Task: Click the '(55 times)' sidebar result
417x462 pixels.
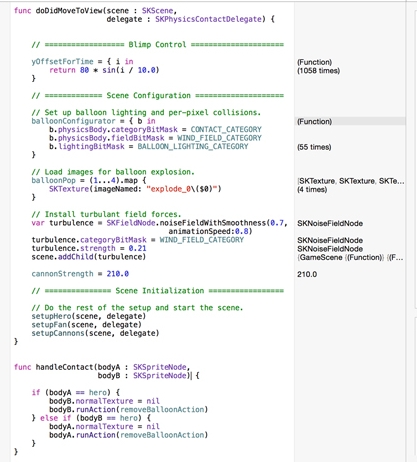Action: click(x=314, y=147)
